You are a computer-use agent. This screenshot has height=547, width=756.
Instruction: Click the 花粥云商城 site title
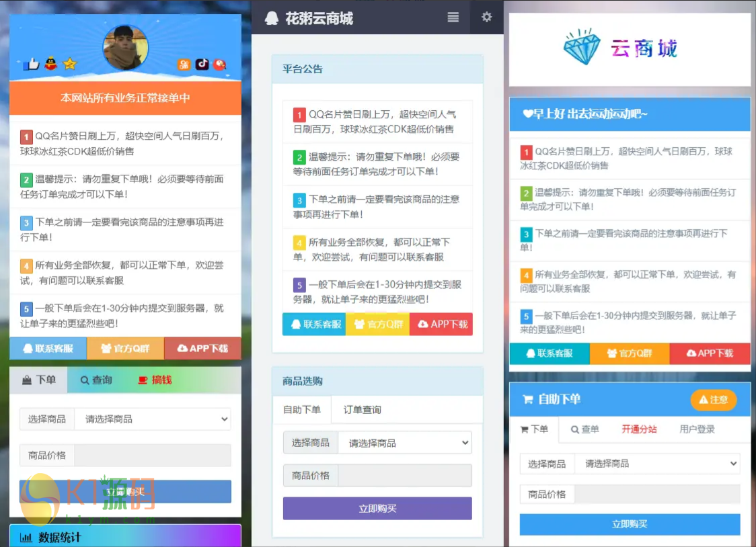point(319,18)
